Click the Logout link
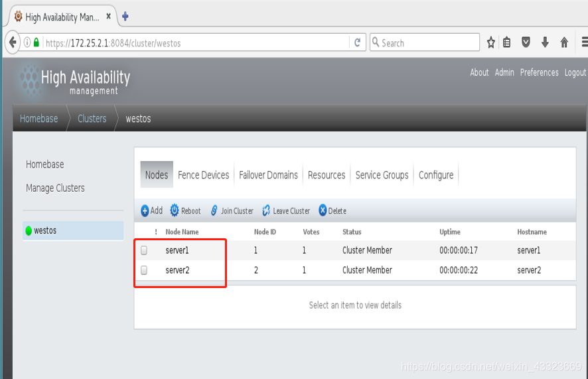The width and height of the screenshot is (588, 379). (x=575, y=72)
